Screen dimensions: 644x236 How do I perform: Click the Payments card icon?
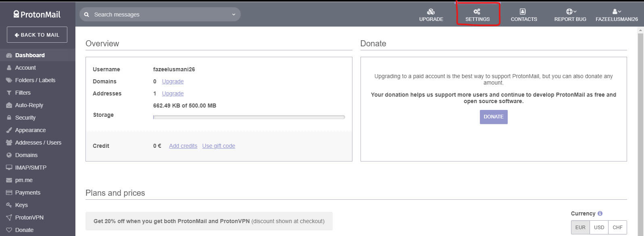click(9, 193)
